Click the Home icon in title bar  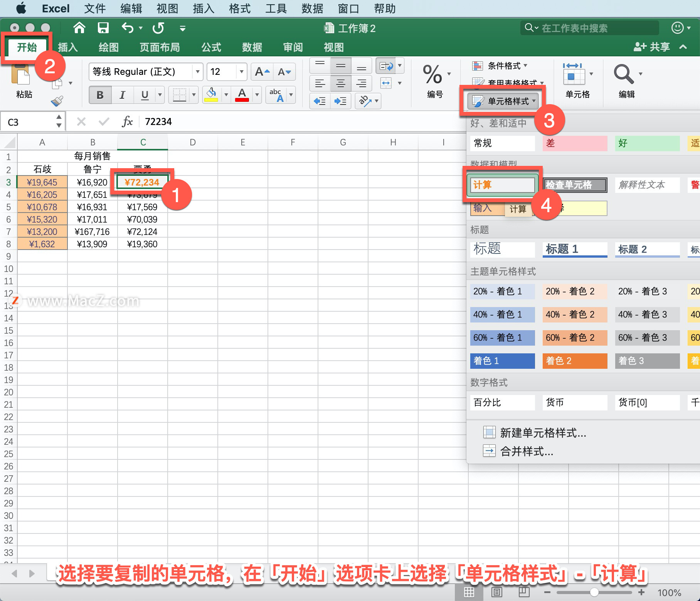coord(79,28)
